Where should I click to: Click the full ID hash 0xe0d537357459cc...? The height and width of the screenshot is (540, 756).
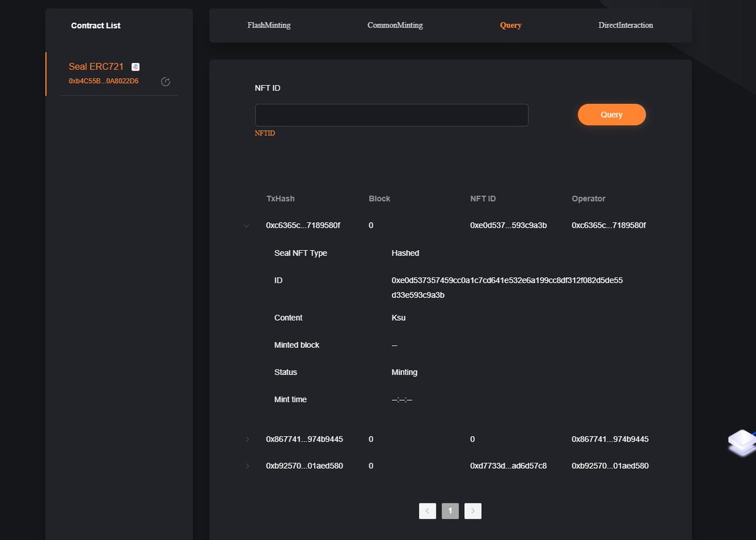[x=507, y=287]
